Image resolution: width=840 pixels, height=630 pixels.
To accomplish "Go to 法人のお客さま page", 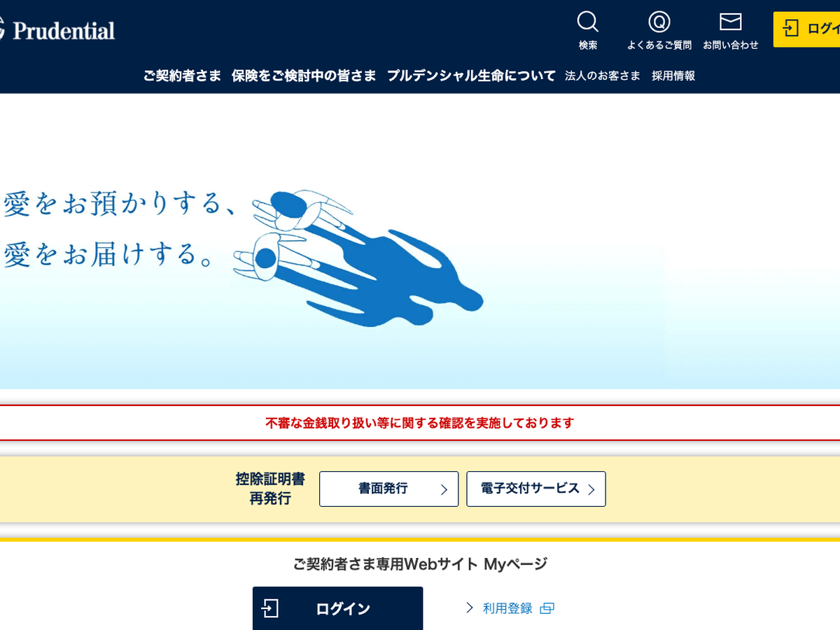I will coord(603,76).
